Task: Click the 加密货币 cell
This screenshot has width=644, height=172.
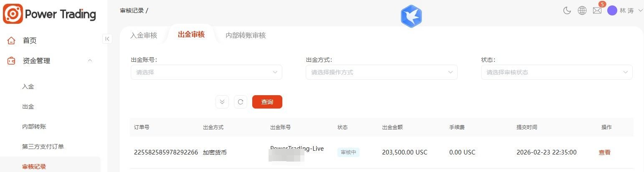Action: point(215,152)
